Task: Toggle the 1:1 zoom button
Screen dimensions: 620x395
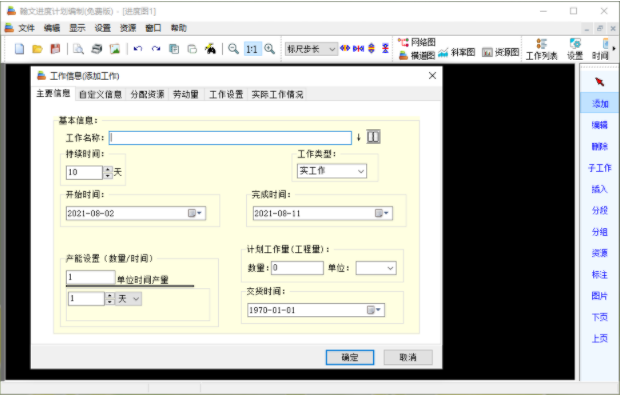Action: click(x=252, y=49)
